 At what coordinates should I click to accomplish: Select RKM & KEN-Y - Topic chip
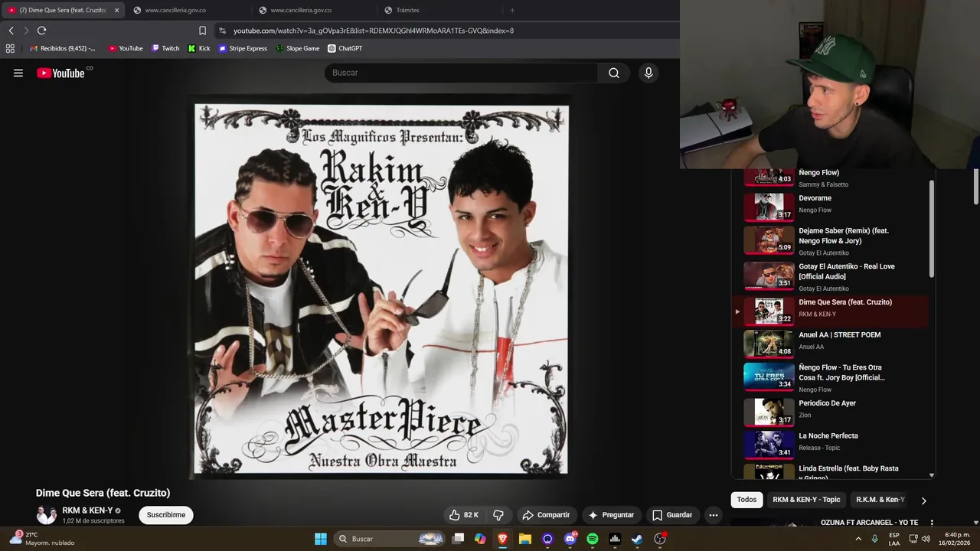[806, 500]
